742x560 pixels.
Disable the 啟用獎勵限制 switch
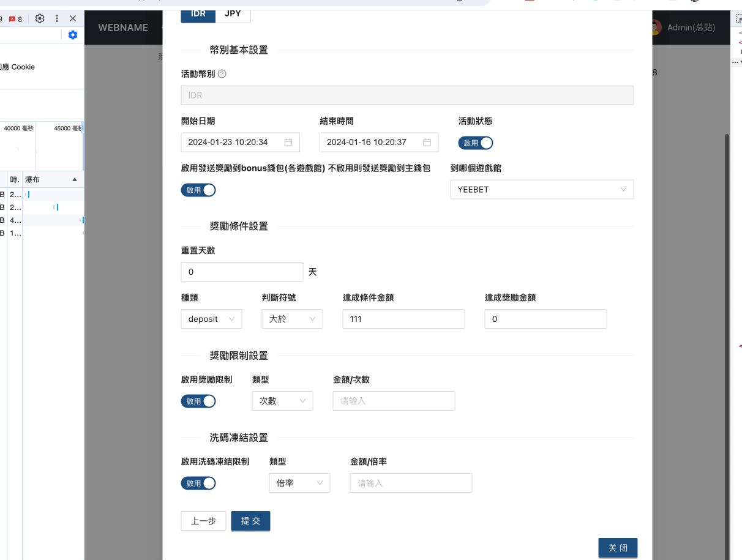(x=198, y=401)
